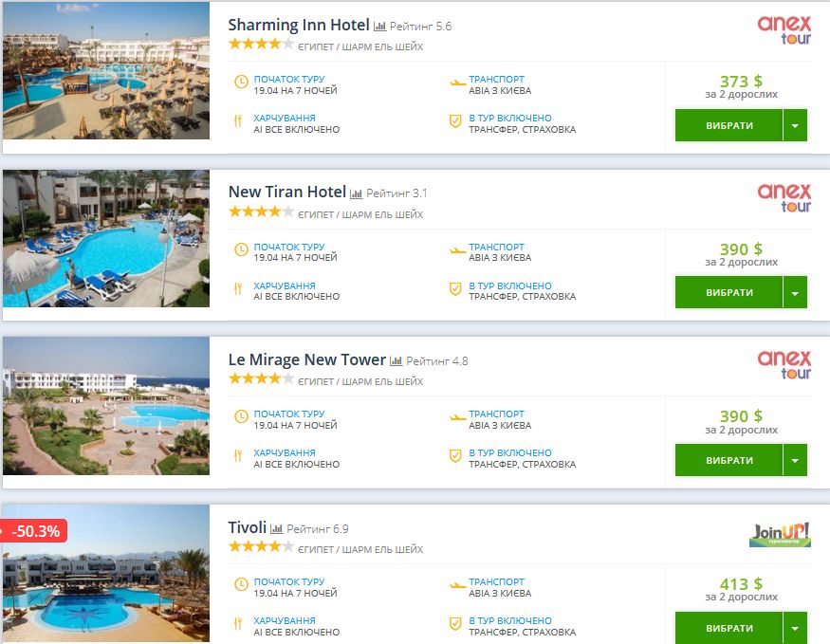This screenshot has height=644, width=830.
Task: Open the dropdown arrow on Tivoli's select button
Action: click(x=795, y=628)
